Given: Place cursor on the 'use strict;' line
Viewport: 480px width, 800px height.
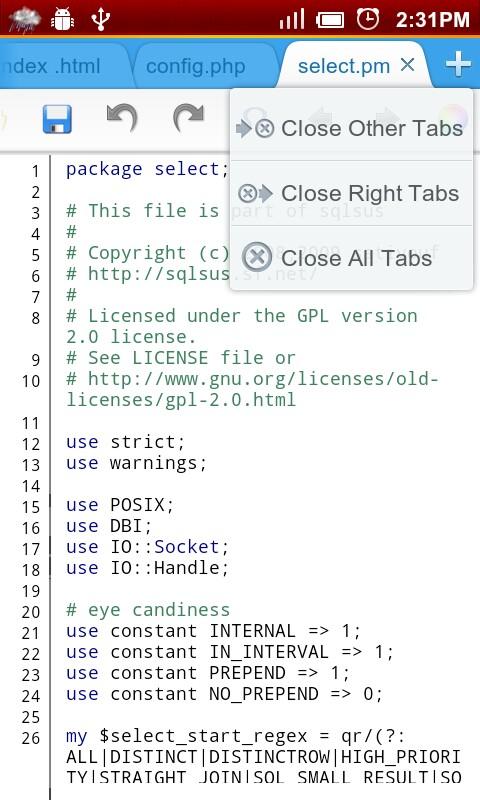Looking at the screenshot, I should (125, 442).
